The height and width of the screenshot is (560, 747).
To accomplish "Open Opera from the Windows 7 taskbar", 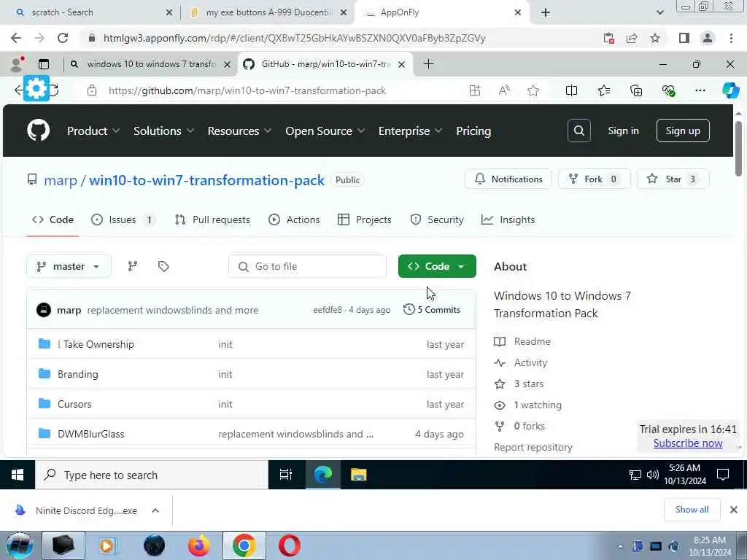I will click(289, 545).
